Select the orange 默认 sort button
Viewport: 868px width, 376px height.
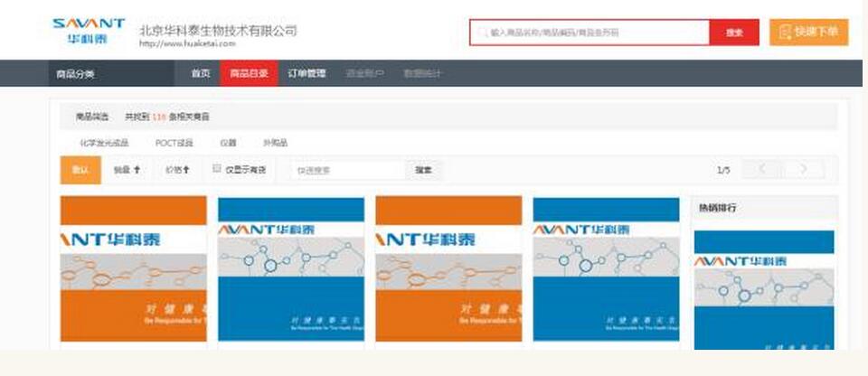(x=80, y=170)
